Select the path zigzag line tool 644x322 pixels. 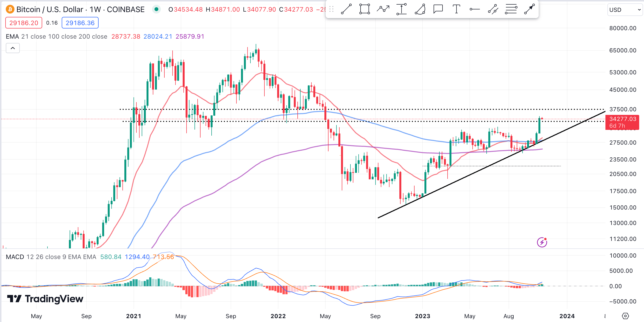pyautogui.click(x=383, y=9)
